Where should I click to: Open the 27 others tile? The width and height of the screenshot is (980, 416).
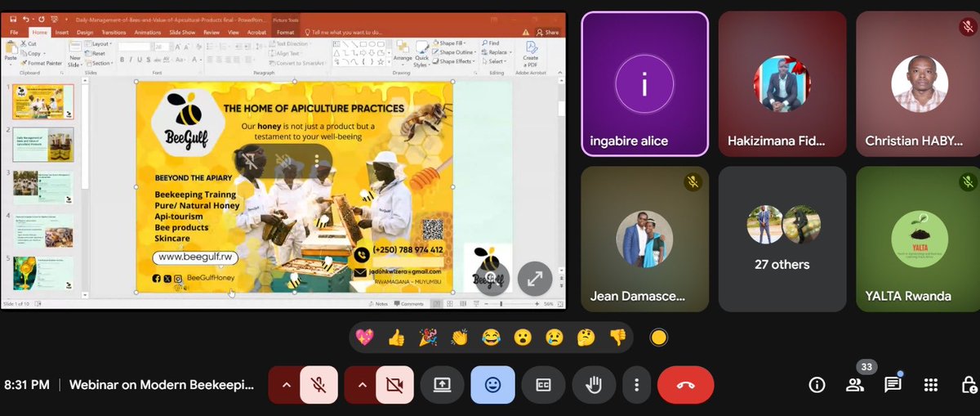point(782,239)
